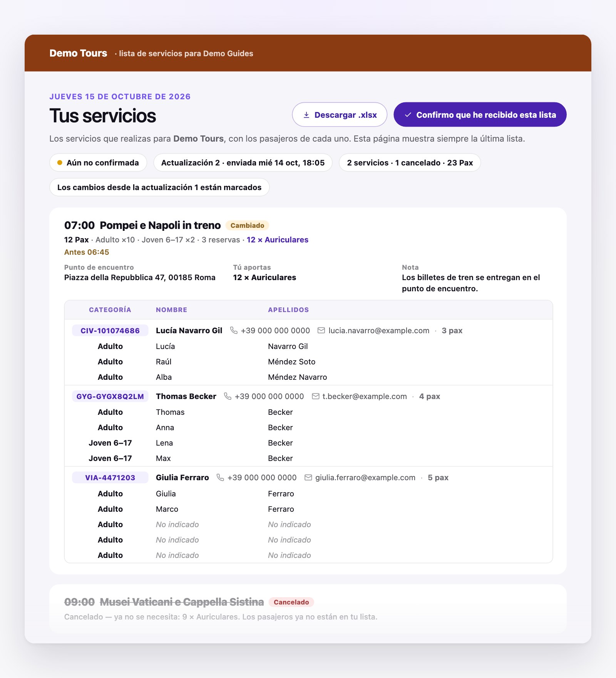Confirm receipt with Confirmo que he recibido esta lista
This screenshot has height=678, width=616.
pos(480,115)
